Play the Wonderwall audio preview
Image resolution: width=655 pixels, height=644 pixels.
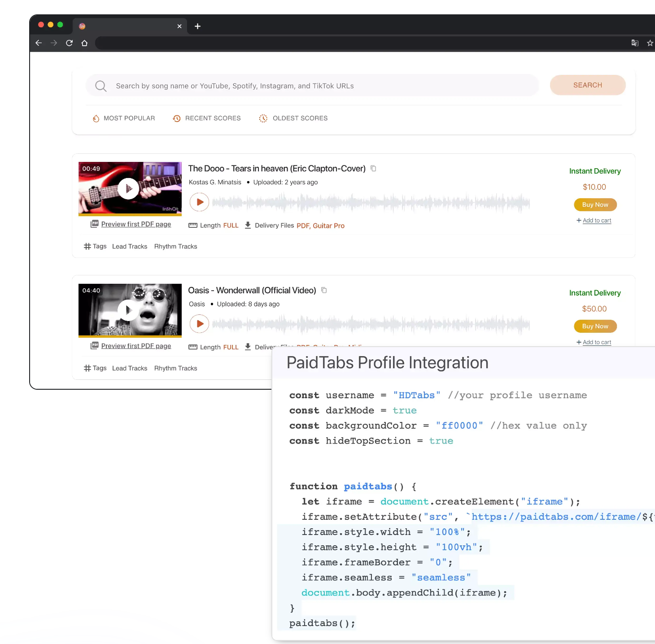point(200,324)
